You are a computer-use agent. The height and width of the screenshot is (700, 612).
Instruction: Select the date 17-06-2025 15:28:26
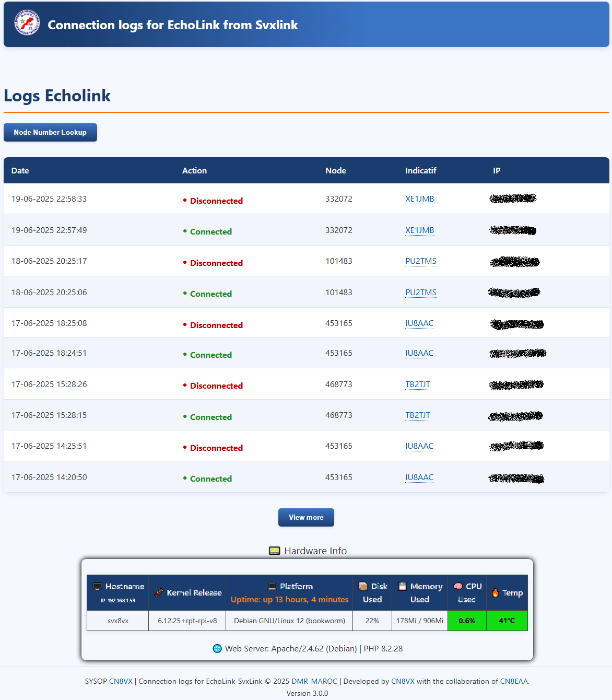click(49, 384)
